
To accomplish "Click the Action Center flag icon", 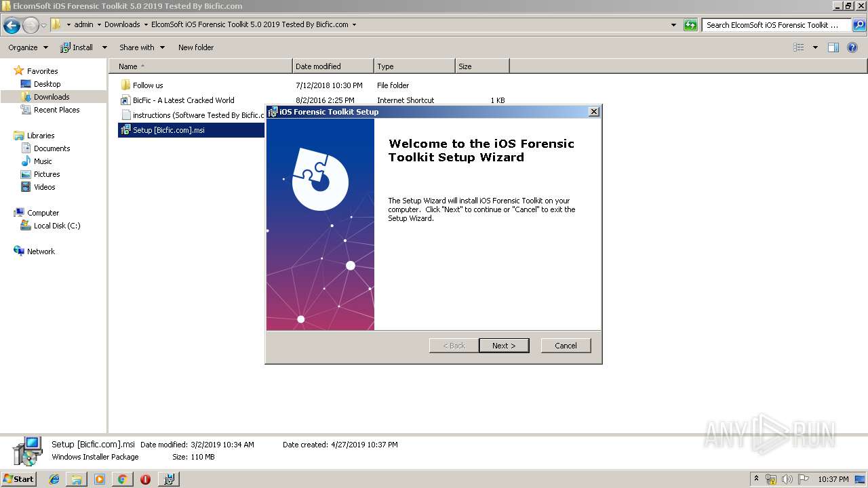I will point(803,479).
